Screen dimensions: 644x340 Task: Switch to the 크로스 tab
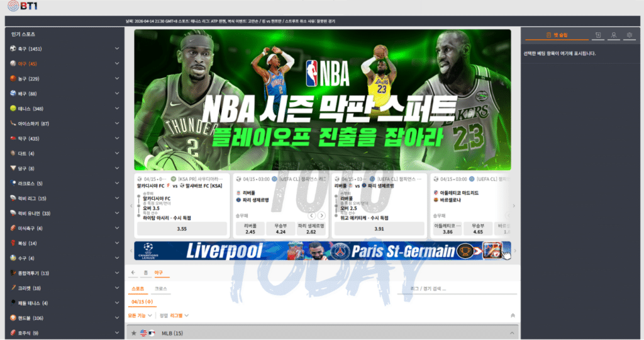[x=162, y=288]
